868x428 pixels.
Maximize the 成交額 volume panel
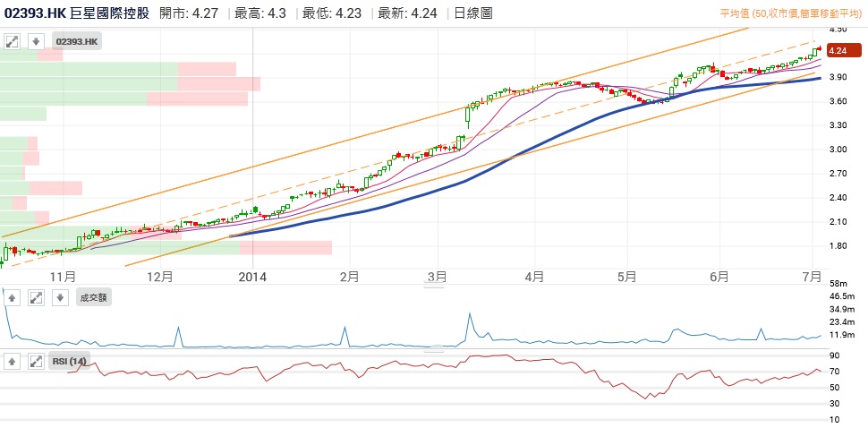pyautogui.click(x=35, y=297)
